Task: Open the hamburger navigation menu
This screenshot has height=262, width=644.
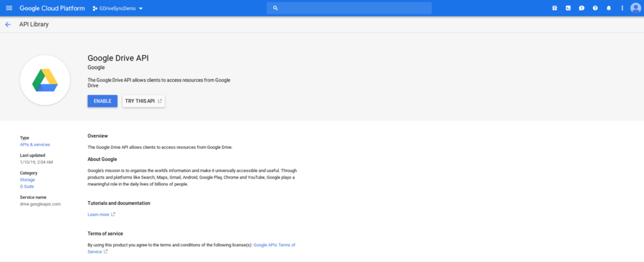Action: coord(9,8)
